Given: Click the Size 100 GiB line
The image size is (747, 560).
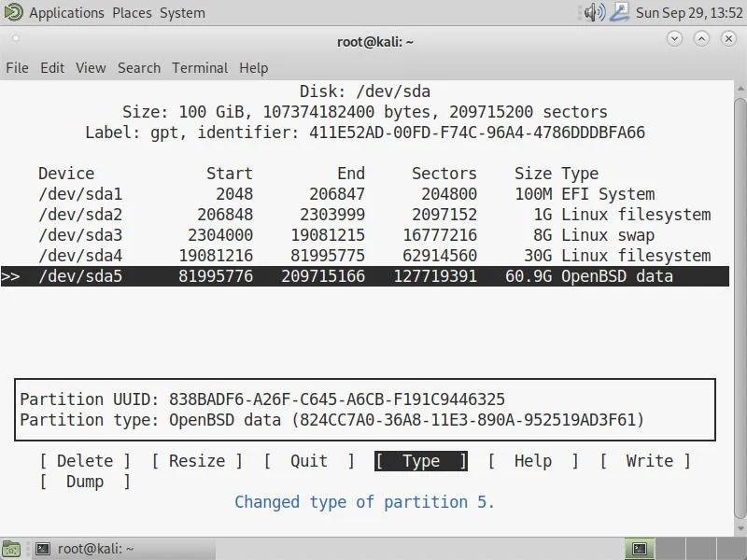Looking at the screenshot, I should 365,112.
